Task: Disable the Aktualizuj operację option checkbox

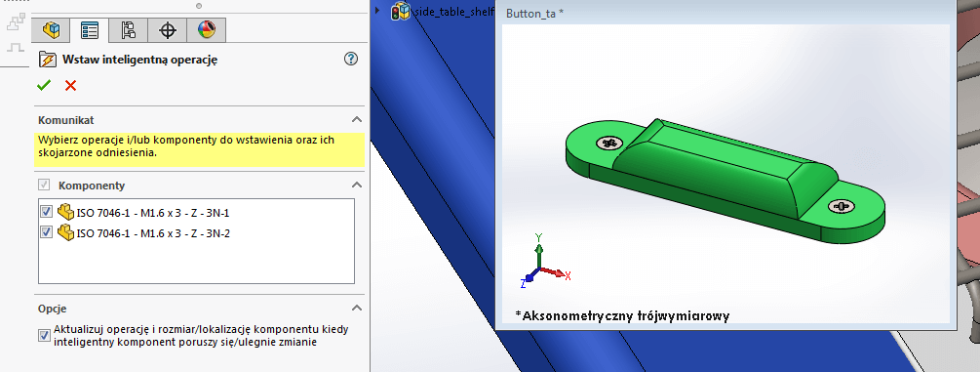Action: pyautogui.click(x=44, y=335)
